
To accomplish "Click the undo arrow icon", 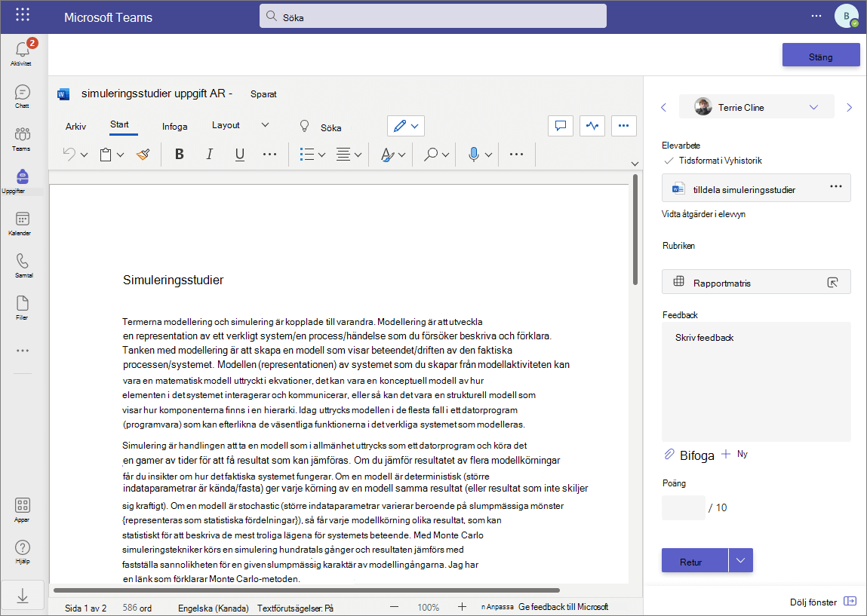I will point(69,154).
